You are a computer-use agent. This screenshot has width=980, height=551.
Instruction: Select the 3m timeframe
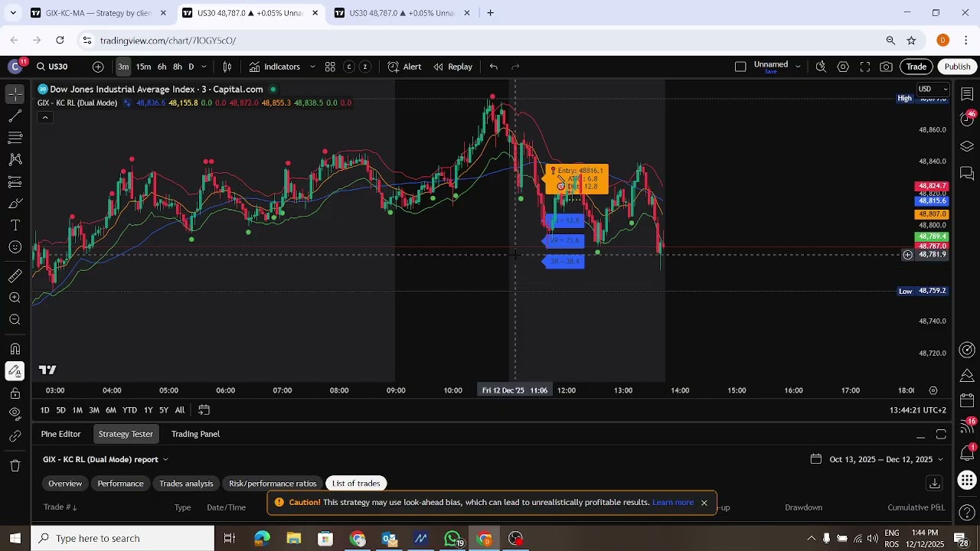tap(123, 67)
